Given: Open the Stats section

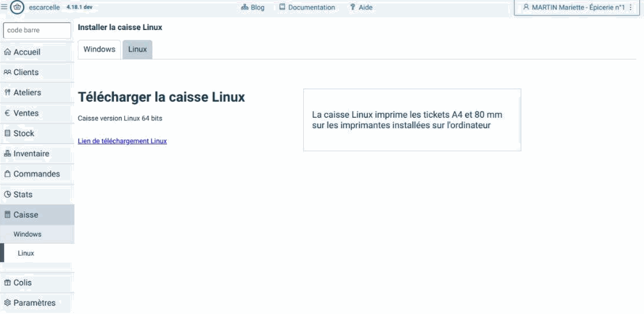Looking at the screenshot, I should 37,195.
